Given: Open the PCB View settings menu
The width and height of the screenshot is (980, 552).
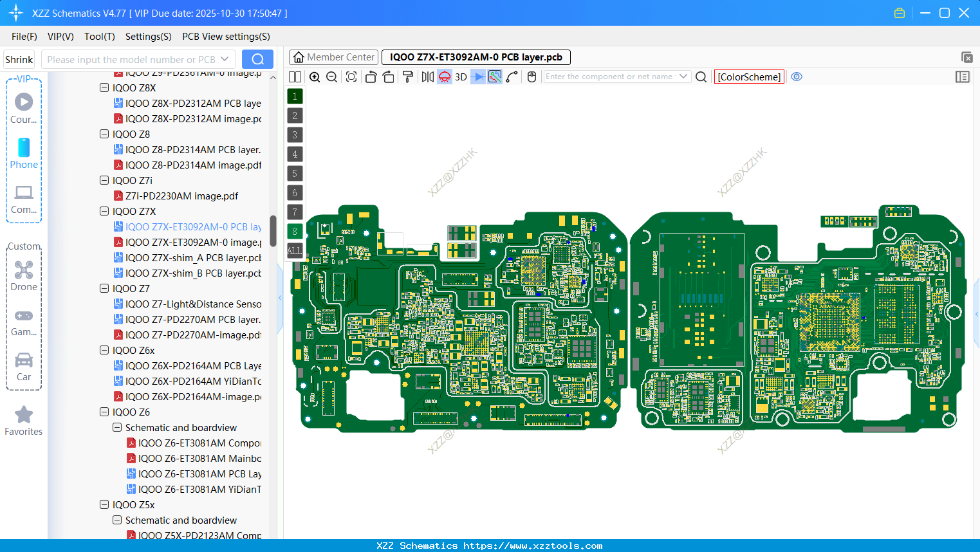Looking at the screenshot, I should [x=225, y=37].
